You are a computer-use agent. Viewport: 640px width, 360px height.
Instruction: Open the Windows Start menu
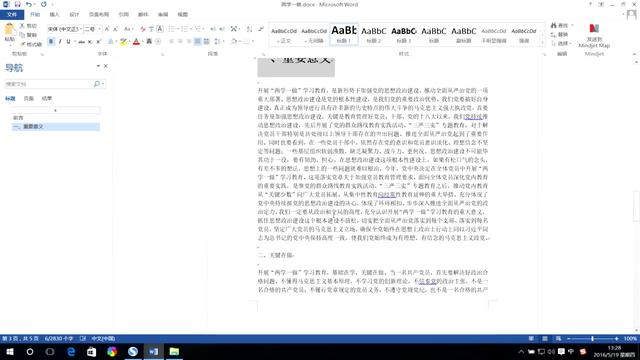[x=10, y=351]
